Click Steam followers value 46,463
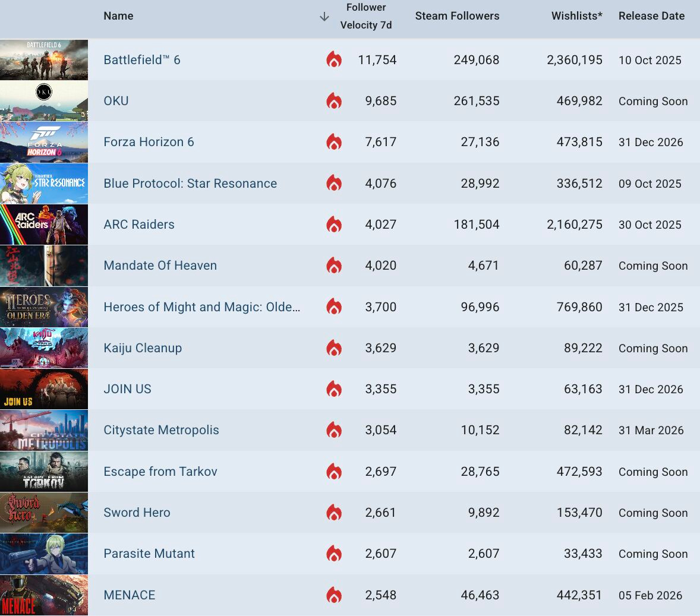 click(x=480, y=595)
